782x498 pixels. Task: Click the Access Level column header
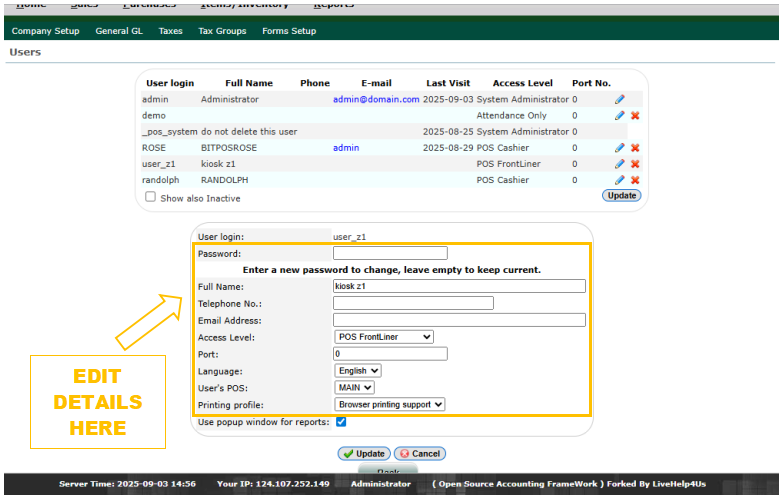[523, 83]
